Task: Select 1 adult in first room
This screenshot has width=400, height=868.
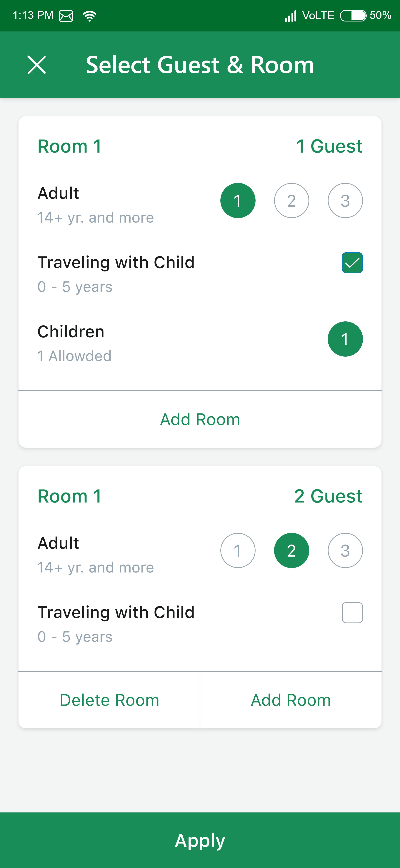Action: [238, 201]
